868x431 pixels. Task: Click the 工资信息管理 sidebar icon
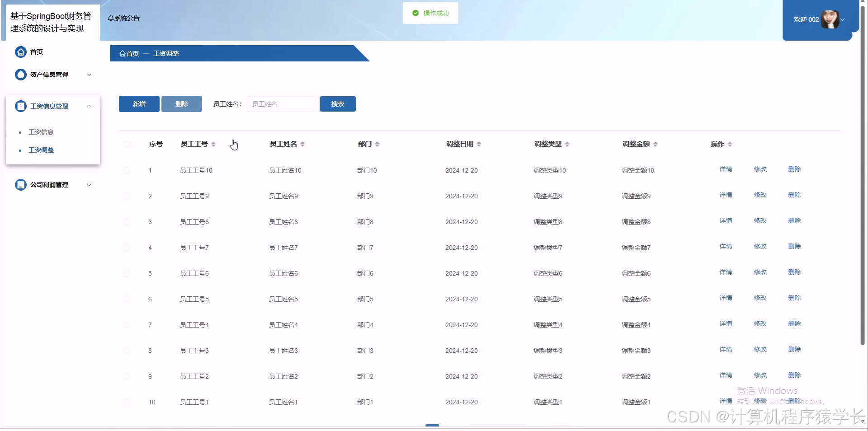(x=21, y=106)
